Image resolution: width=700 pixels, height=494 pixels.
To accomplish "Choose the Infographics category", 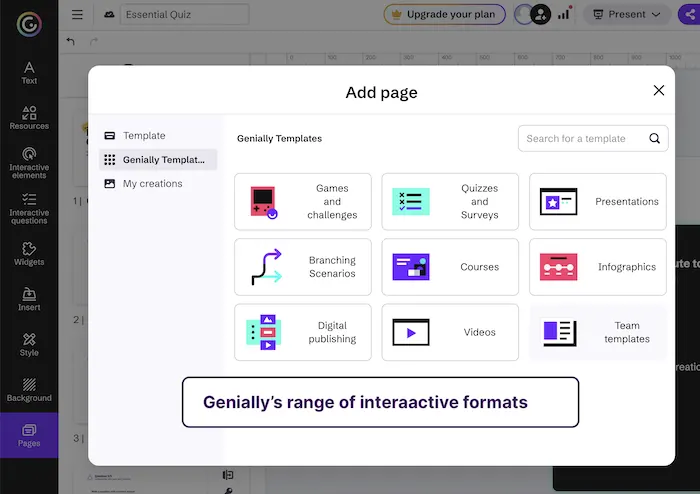I will tap(598, 267).
